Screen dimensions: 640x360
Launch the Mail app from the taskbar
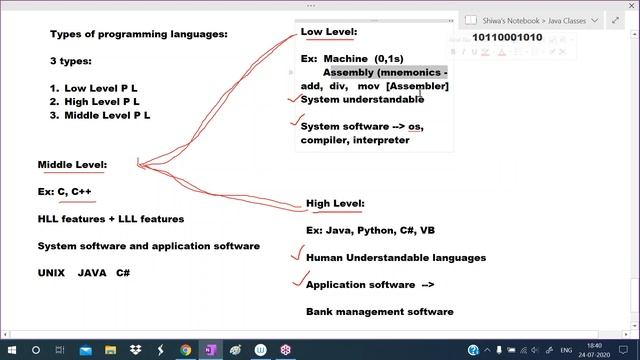86,350
